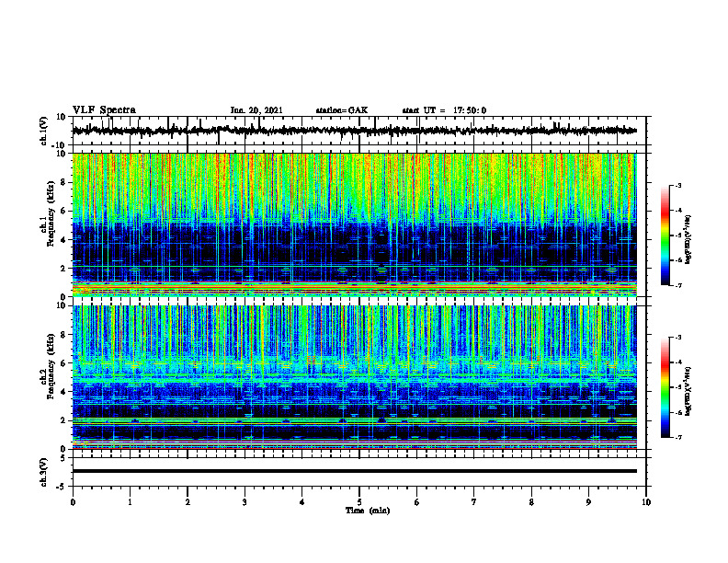Click time axis tick label "3"
728x563 pixels.
pyautogui.click(x=245, y=502)
